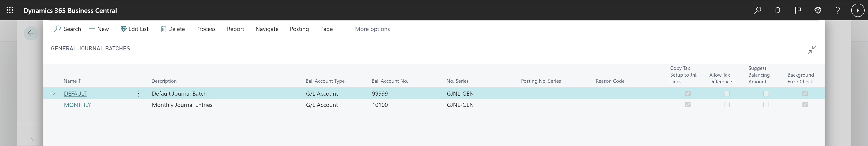868x146 pixels.
Task: Click the Posting No. Series cell for DEFAULT
Action: tap(556, 93)
